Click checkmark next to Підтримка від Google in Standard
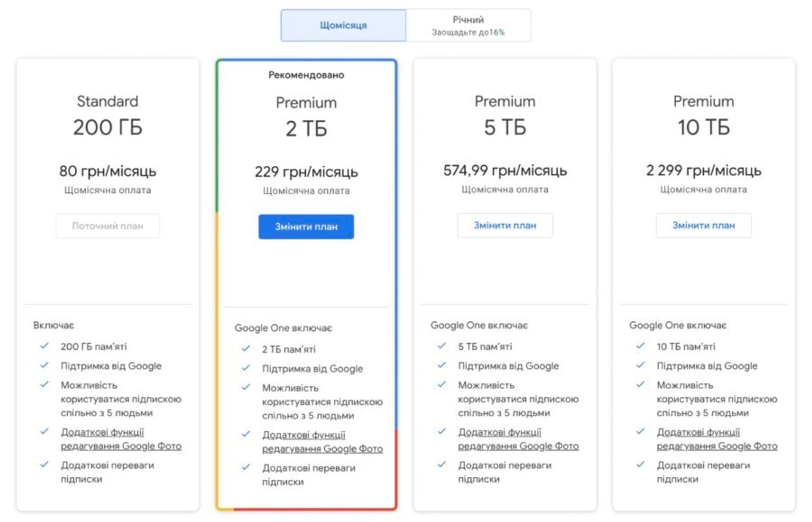 44,365
